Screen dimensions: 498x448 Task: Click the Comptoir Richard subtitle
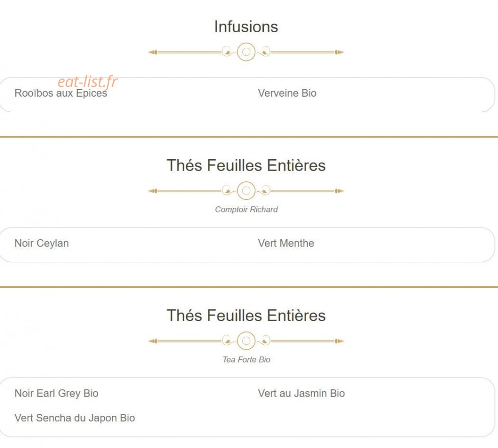[246, 209]
